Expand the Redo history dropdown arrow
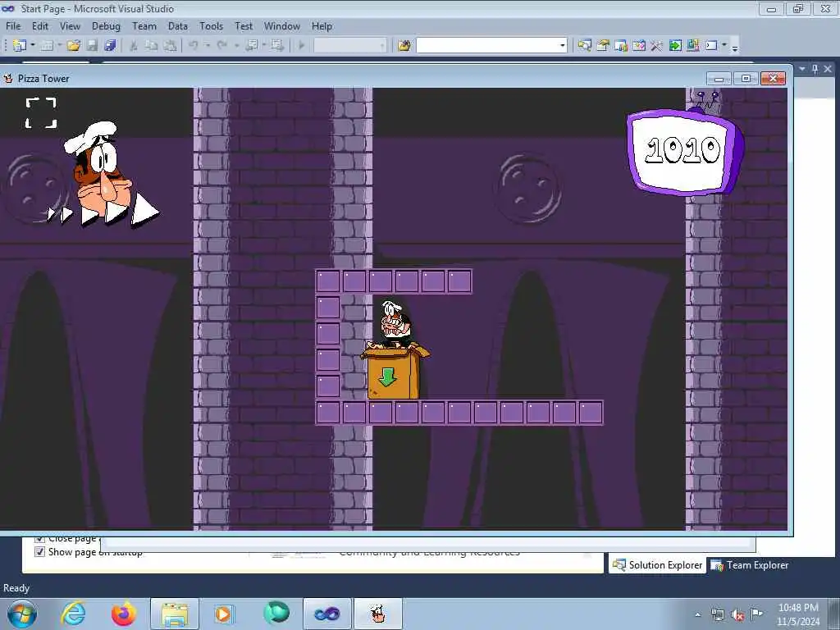The image size is (840, 630). coord(236,46)
